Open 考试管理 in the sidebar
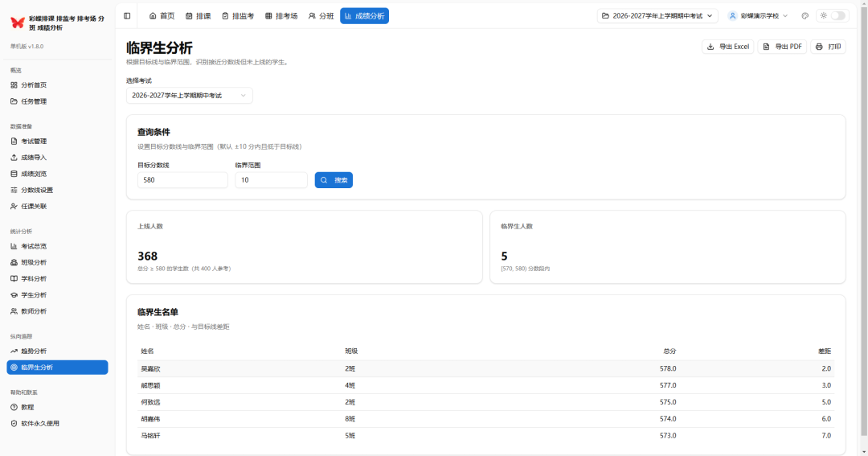The width and height of the screenshot is (868, 456). pyautogui.click(x=58, y=142)
